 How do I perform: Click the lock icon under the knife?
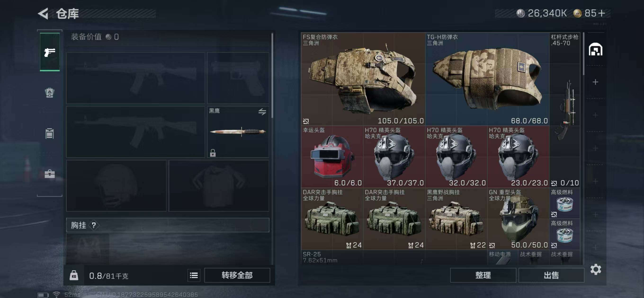[213, 153]
